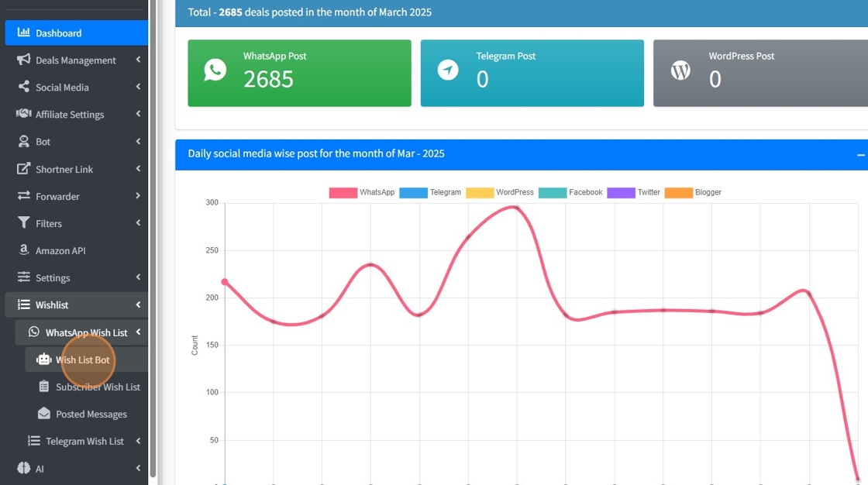This screenshot has height=485, width=868.
Task: Toggle Twitter series via purple legend swatch
Action: click(621, 192)
